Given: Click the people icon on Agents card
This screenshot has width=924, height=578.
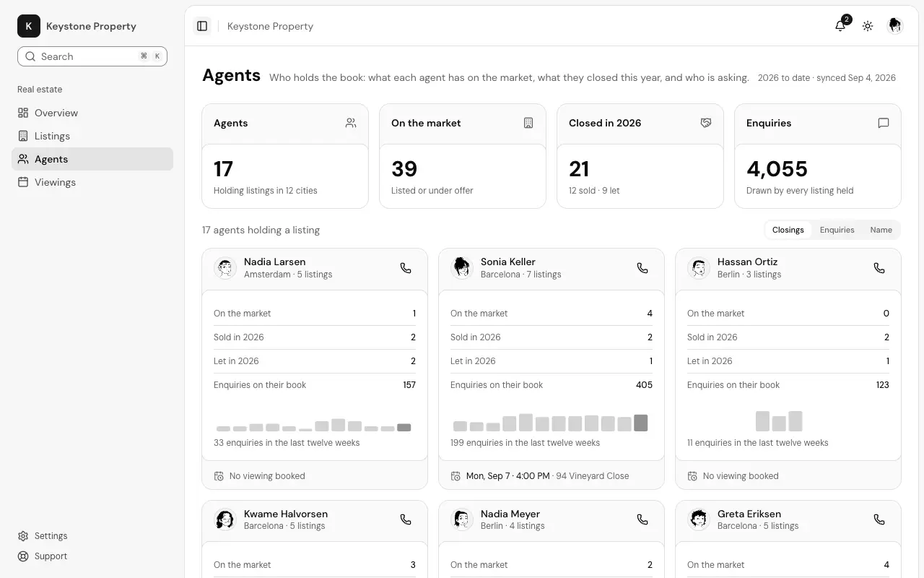Looking at the screenshot, I should [x=351, y=123].
